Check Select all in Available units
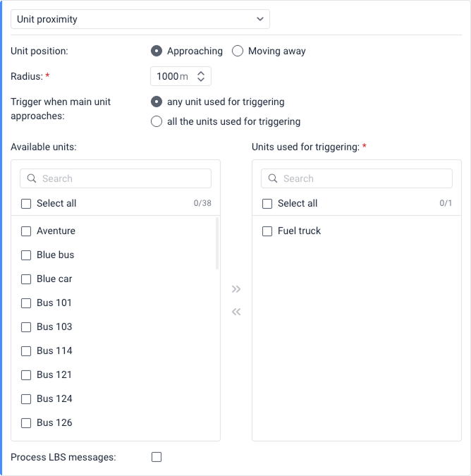 coord(26,203)
